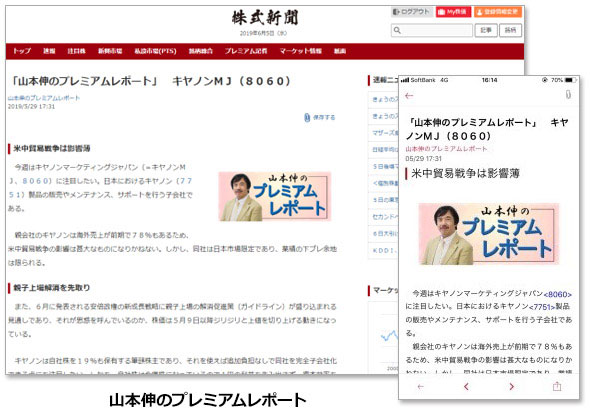Open the red My株価 button

pos(453,12)
